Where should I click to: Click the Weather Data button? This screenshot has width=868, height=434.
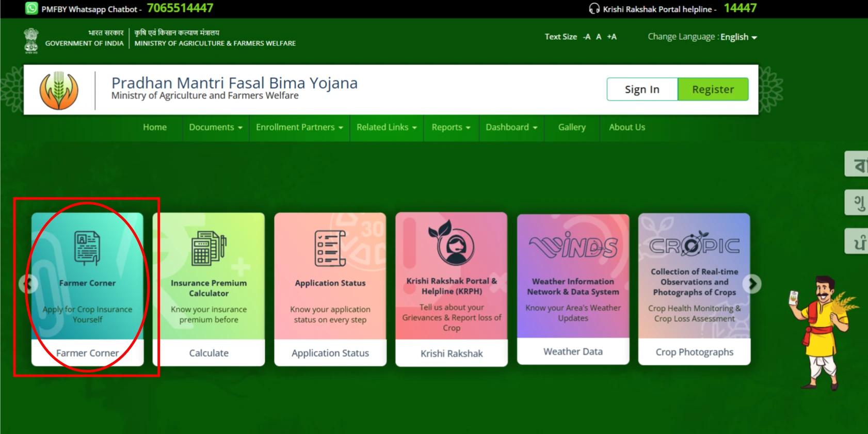tap(573, 351)
